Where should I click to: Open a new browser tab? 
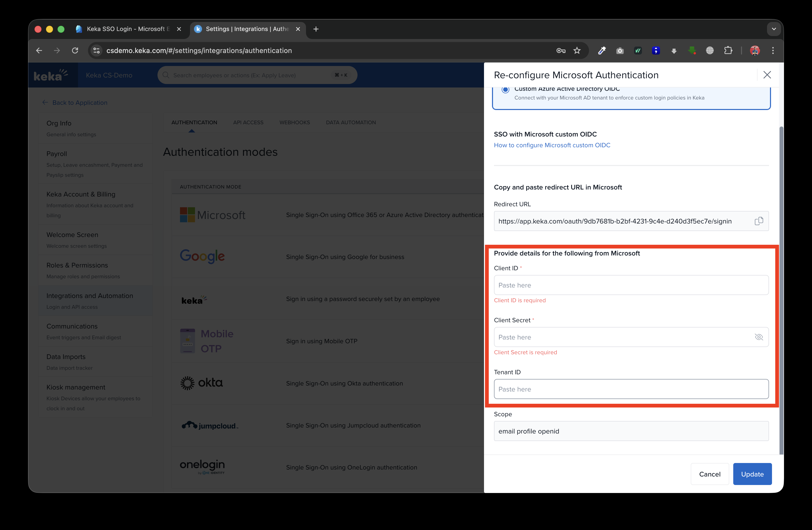tap(316, 29)
